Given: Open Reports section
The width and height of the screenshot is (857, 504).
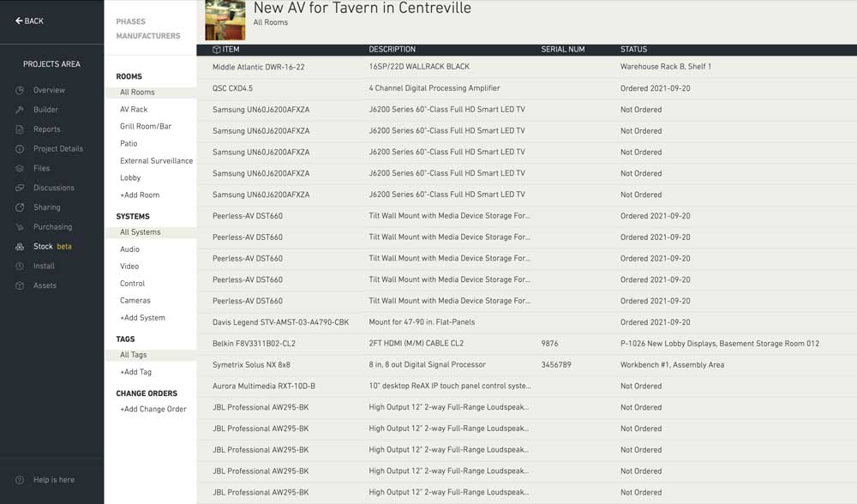Looking at the screenshot, I should [47, 129].
